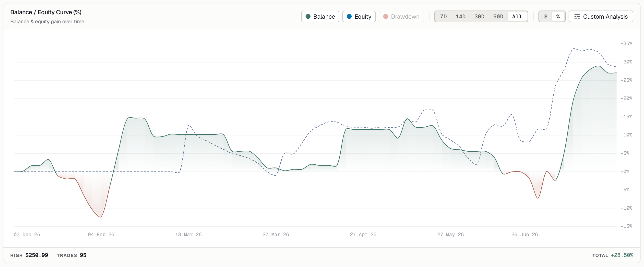
Task: Open Custom Analysis
Action: tap(601, 16)
